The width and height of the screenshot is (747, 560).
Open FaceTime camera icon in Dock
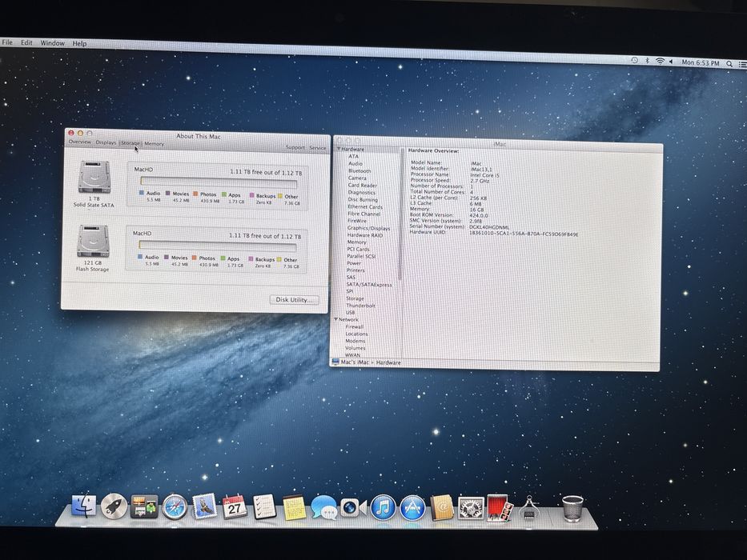(x=354, y=508)
